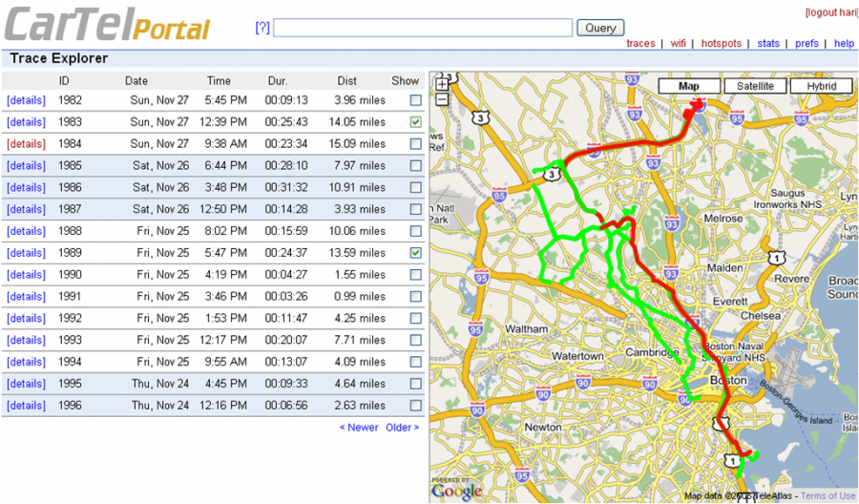Show trace 1985 on the map
This screenshot has height=504, width=859.
point(416,165)
